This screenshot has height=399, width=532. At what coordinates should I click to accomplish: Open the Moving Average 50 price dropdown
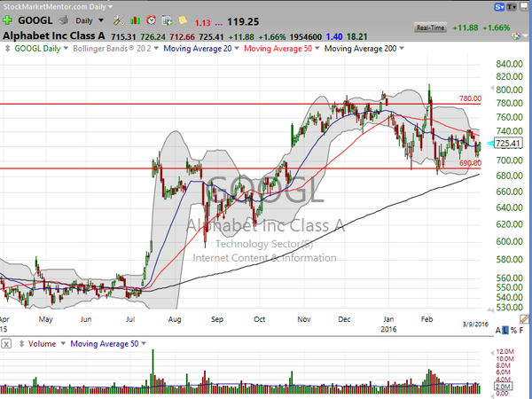point(317,49)
